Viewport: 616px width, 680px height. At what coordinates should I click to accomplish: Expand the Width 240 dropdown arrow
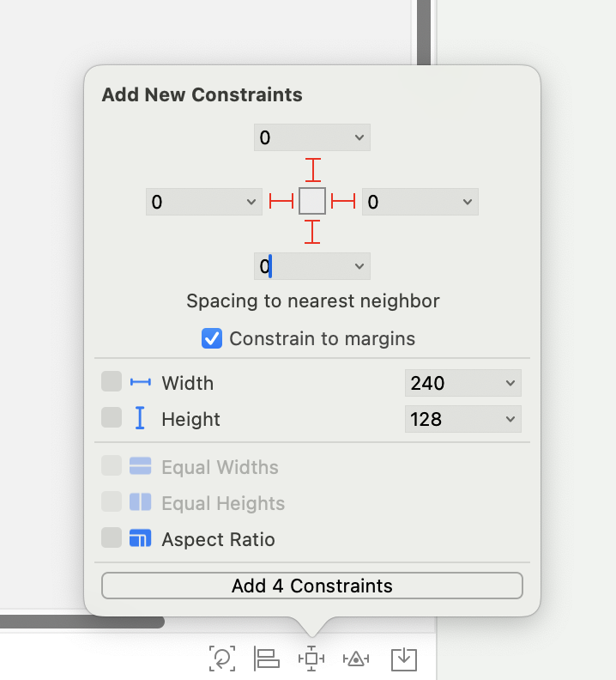510,383
